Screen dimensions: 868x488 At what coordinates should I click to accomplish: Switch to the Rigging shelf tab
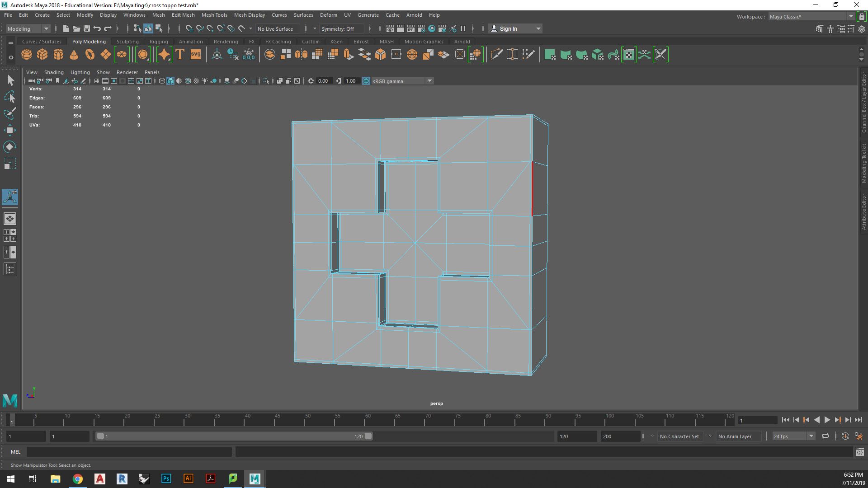click(159, 42)
